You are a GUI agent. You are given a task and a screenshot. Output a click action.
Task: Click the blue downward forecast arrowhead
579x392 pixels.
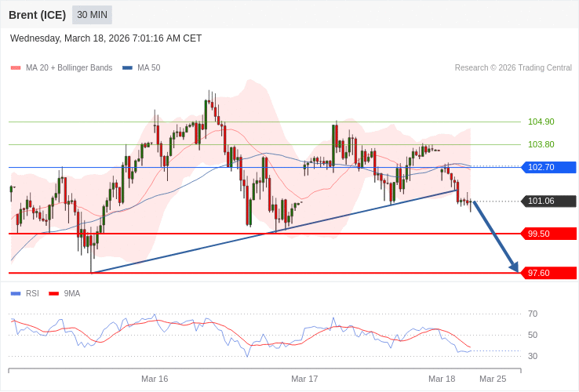click(x=513, y=267)
